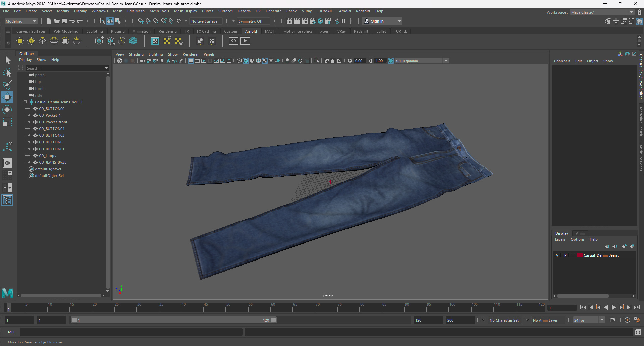Select the Move tool in the toolbox
The height and width of the screenshot is (346, 644).
point(7,97)
